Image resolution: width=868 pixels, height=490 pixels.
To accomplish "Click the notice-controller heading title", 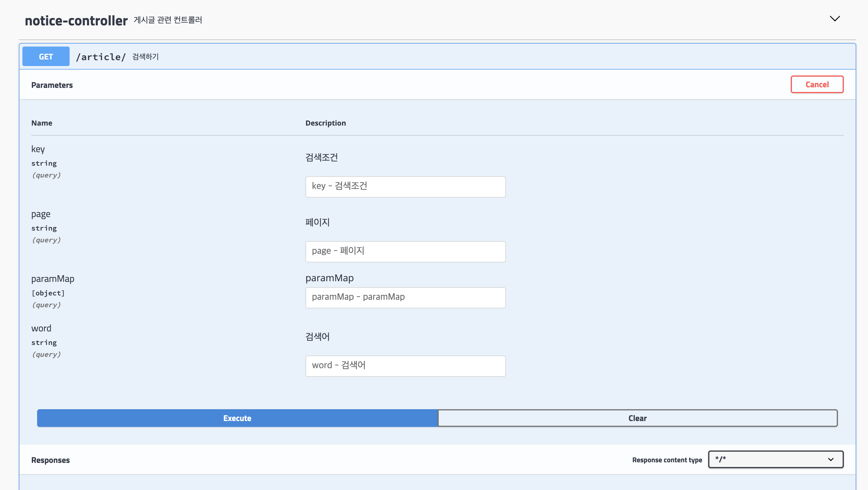I will click(x=76, y=21).
